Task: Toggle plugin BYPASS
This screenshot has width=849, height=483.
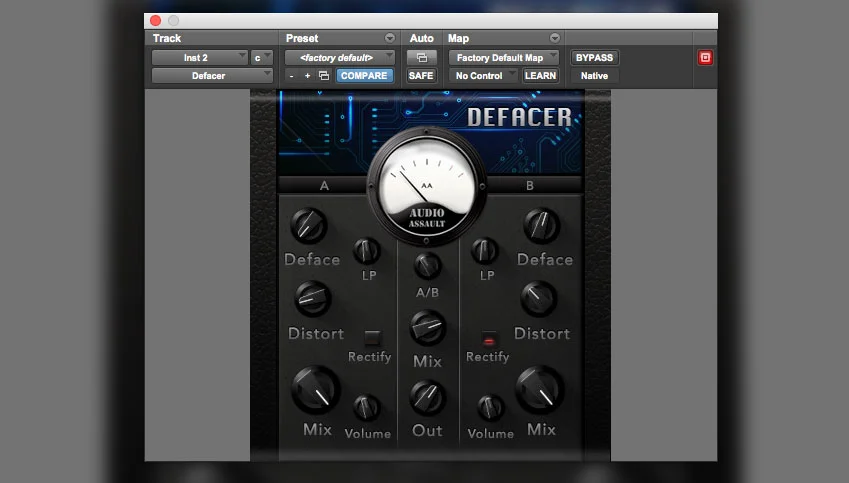Action: click(594, 57)
